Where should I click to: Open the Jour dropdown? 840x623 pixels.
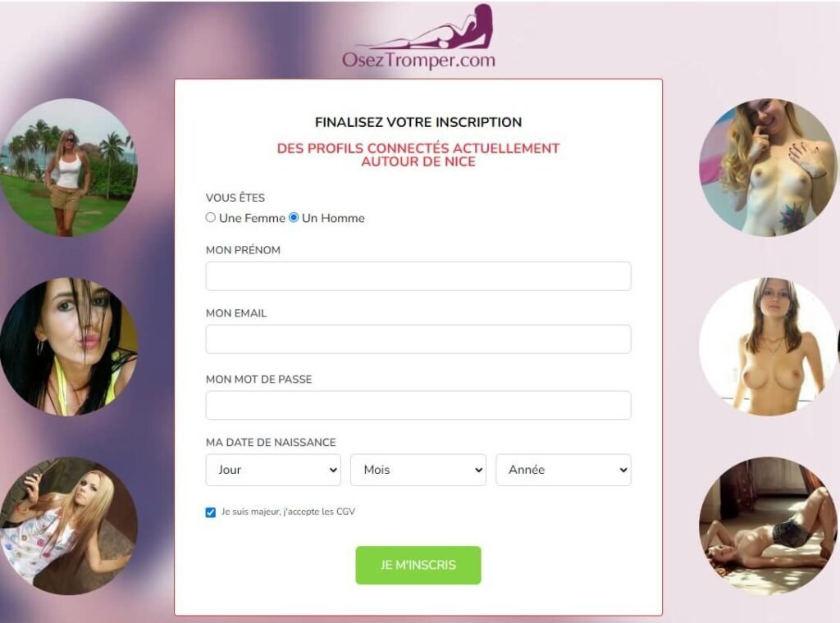(x=273, y=470)
